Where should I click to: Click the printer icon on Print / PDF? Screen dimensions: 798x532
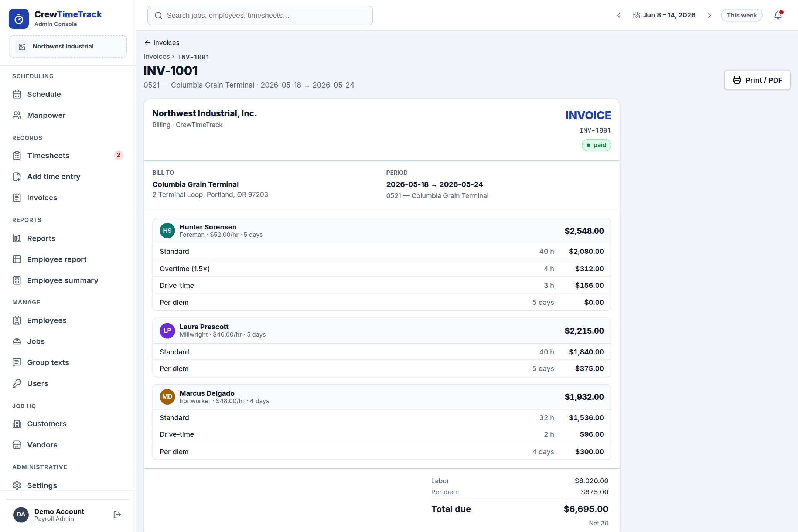[737, 80]
